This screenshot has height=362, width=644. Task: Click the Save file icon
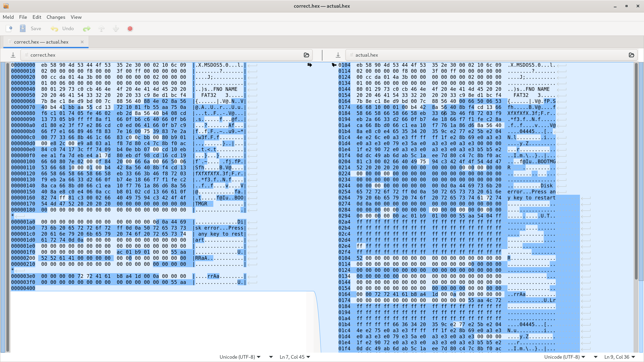pos(23,28)
